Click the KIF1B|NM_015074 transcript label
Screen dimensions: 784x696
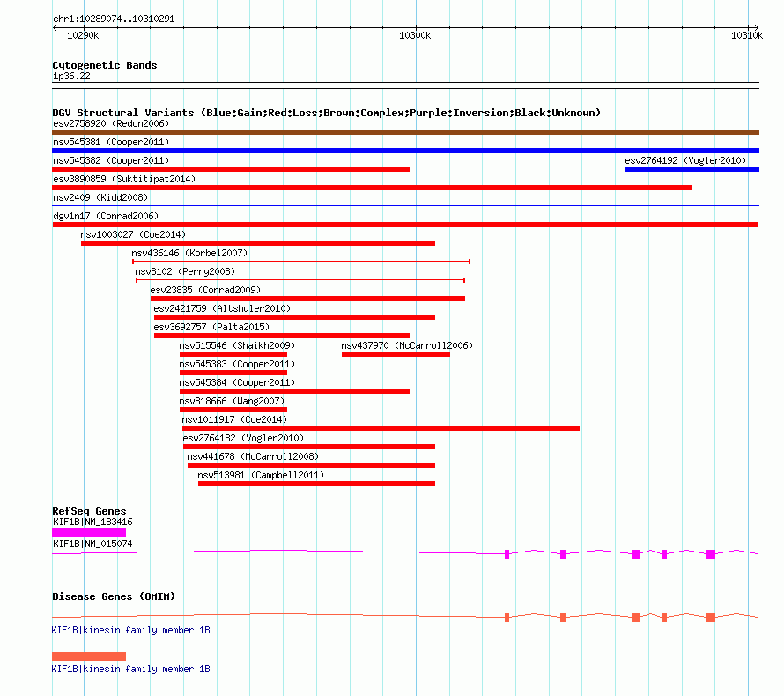[92, 544]
